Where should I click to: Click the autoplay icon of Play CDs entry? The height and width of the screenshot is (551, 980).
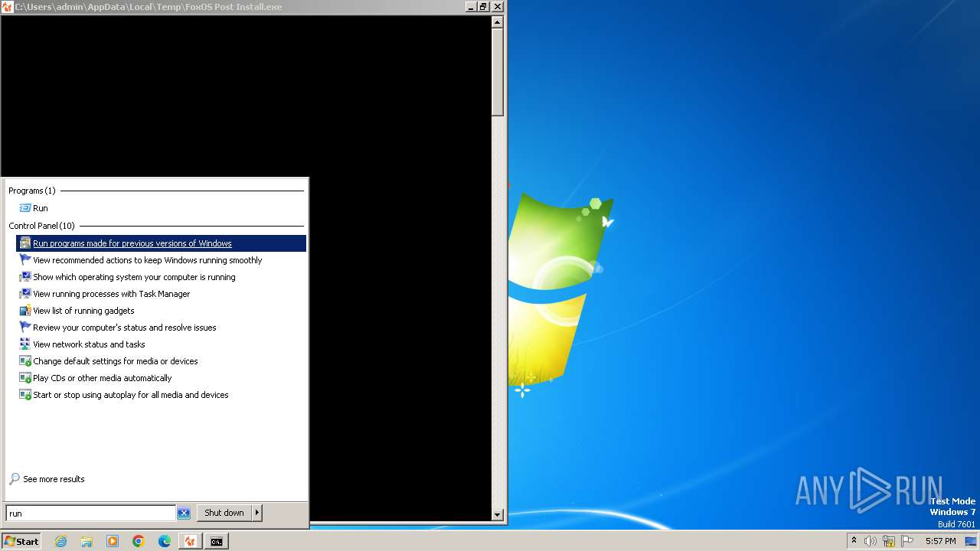[25, 378]
